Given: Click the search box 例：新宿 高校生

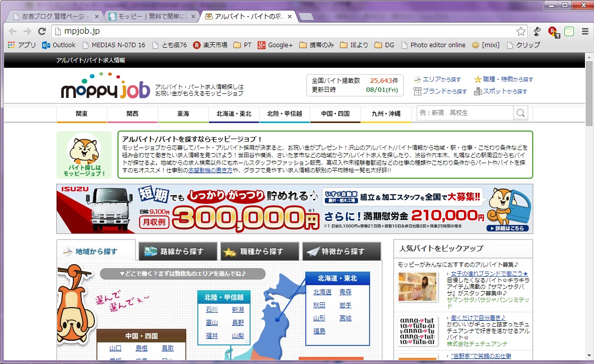Looking at the screenshot, I should point(465,113).
